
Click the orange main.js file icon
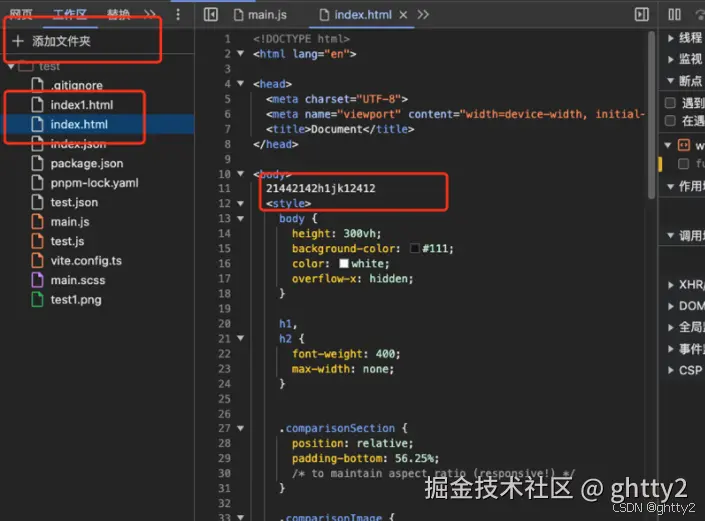pos(37,222)
